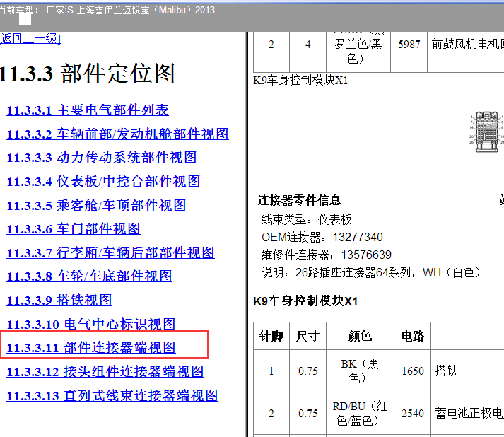Select the 线束类型：仪表板 line
504x437 pixels.
(x=306, y=220)
